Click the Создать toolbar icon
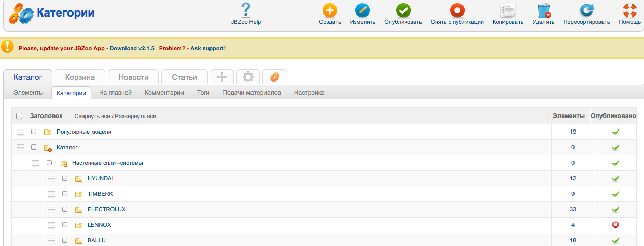644x246 pixels. [330, 10]
